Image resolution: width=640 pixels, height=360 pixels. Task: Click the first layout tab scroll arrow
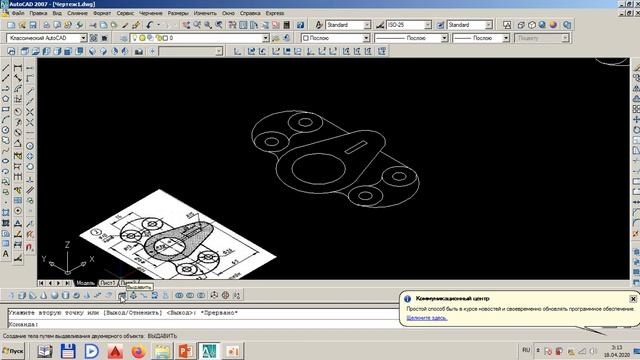click(41, 283)
